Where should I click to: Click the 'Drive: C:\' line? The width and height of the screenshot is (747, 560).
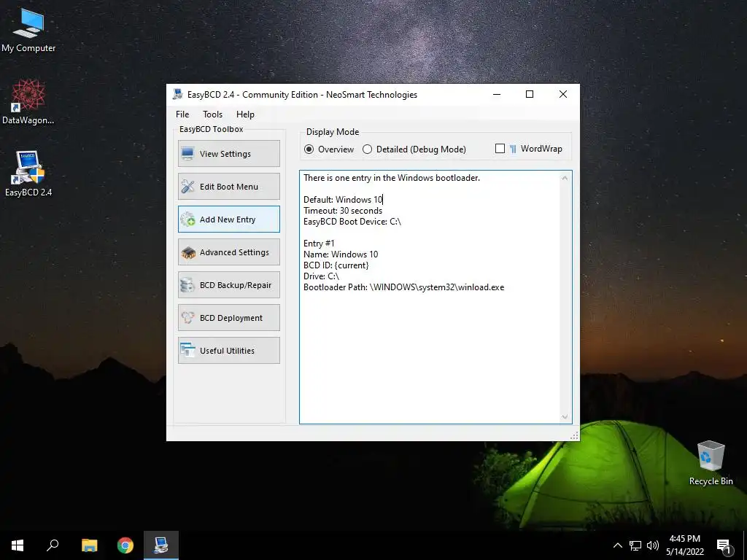[321, 276]
